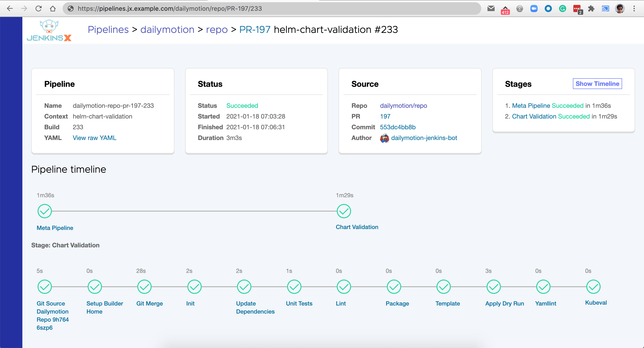Click the Meta Pipeline succeeded checkmark icon
Image resolution: width=644 pixels, height=348 pixels.
(x=44, y=211)
